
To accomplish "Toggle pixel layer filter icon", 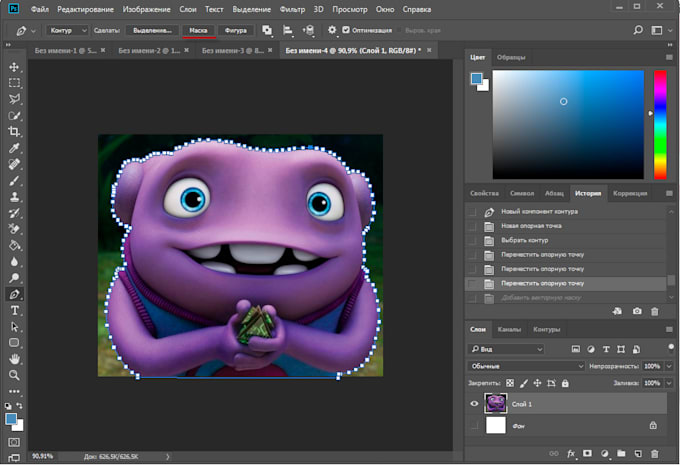I will (x=575, y=349).
